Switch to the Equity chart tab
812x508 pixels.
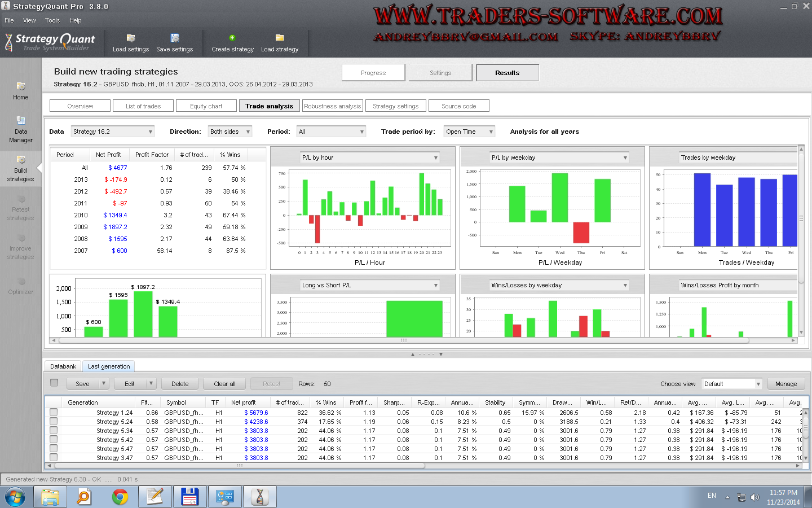click(x=206, y=106)
